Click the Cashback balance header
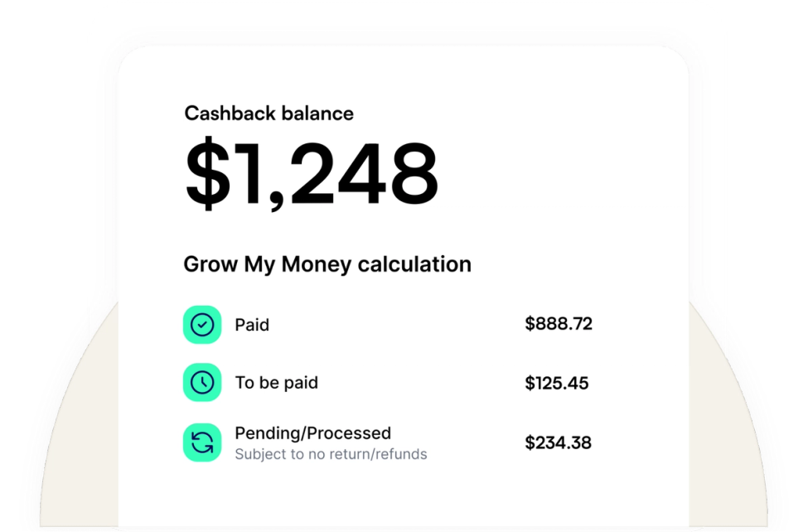This screenshot has height=532, width=808. tap(269, 113)
